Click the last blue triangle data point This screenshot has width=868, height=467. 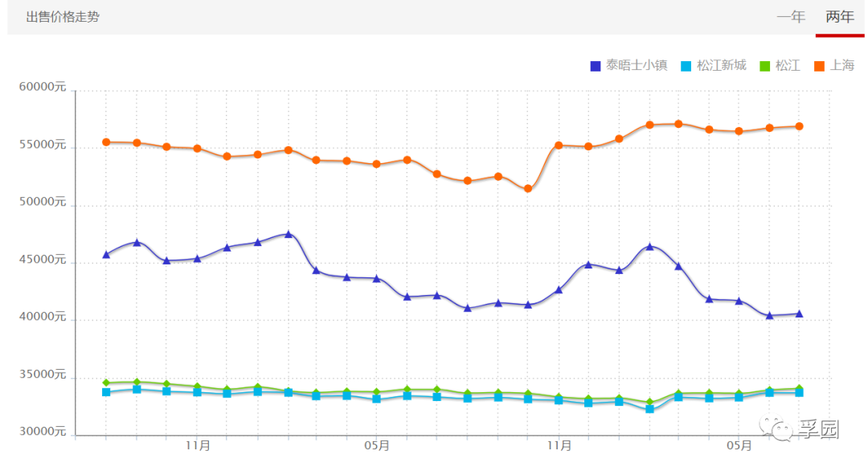pyautogui.click(x=799, y=313)
